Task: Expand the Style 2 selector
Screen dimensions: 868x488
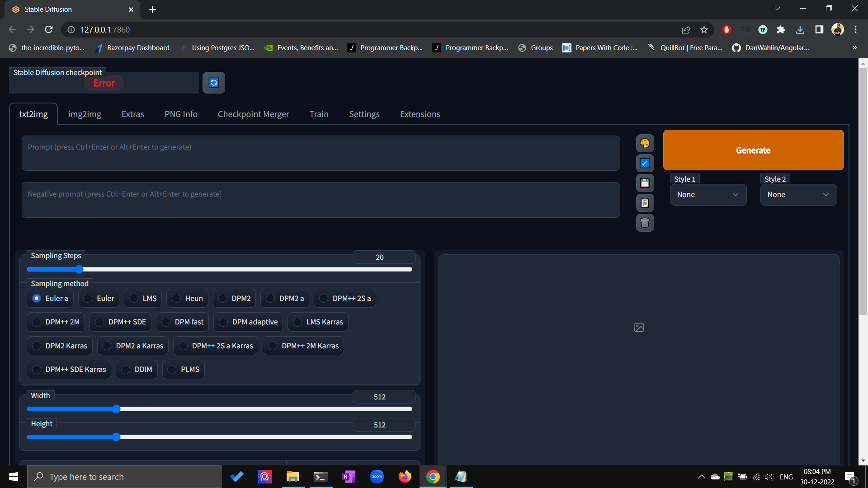Action: (x=798, y=194)
